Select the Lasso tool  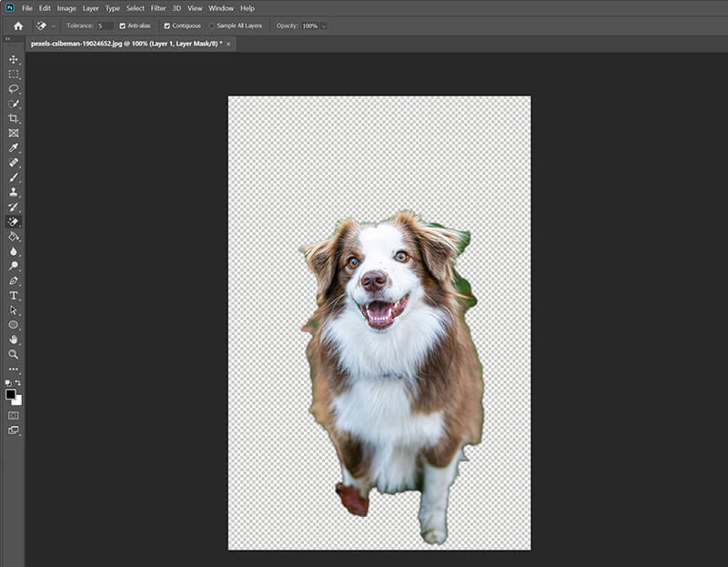point(13,89)
